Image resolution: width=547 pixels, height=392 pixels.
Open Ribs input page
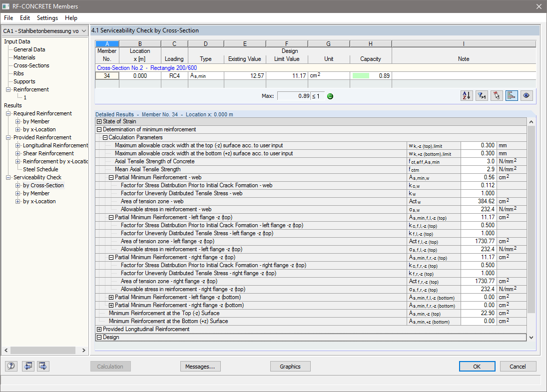[x=18, y=73]
